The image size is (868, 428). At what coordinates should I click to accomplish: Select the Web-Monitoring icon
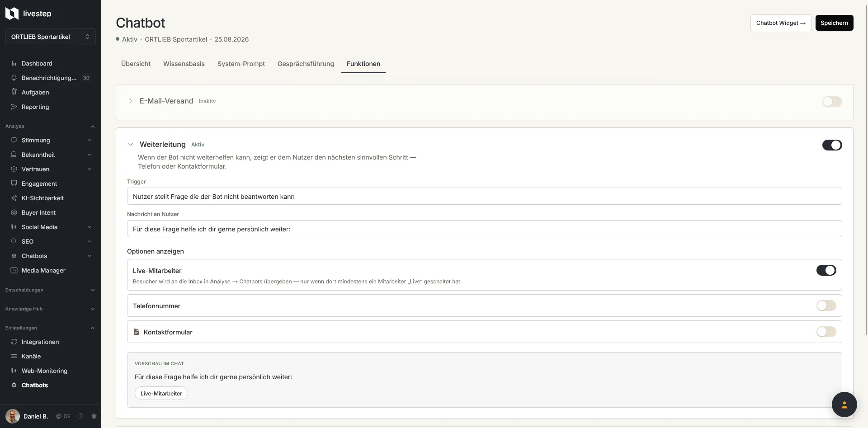[14, 371]
